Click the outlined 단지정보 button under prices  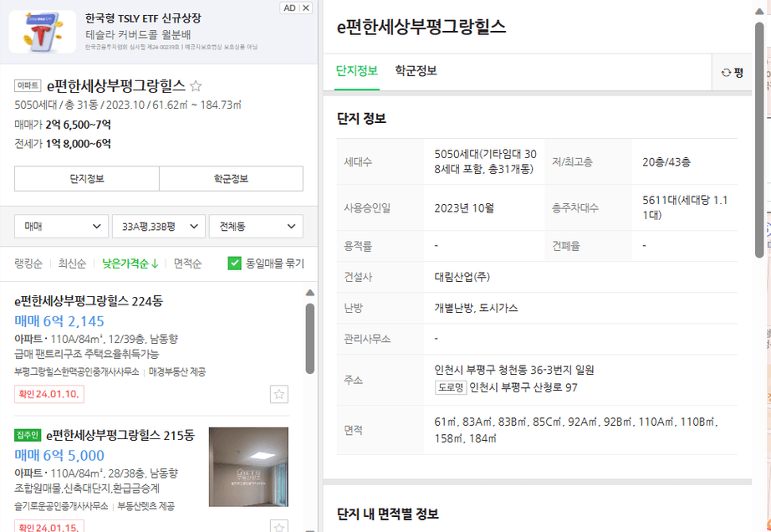[x=87, y=178]
